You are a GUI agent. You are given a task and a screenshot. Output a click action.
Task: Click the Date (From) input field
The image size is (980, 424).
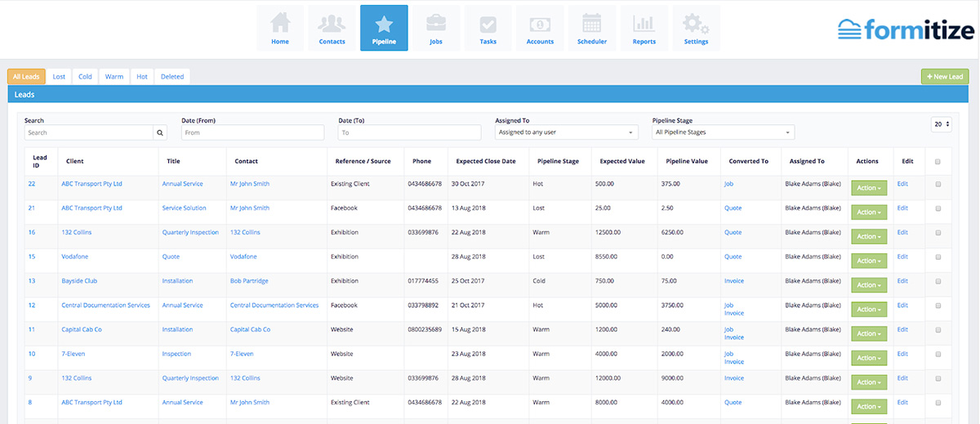(252, 132)
